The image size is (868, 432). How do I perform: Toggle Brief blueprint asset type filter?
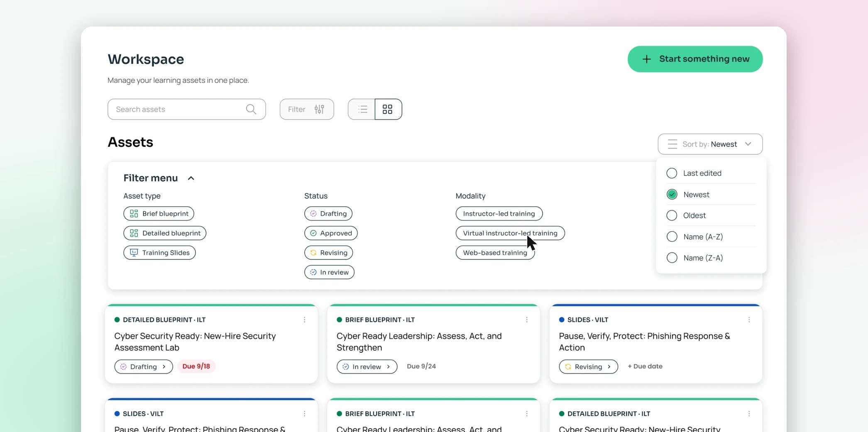click(x=159, y=213)
